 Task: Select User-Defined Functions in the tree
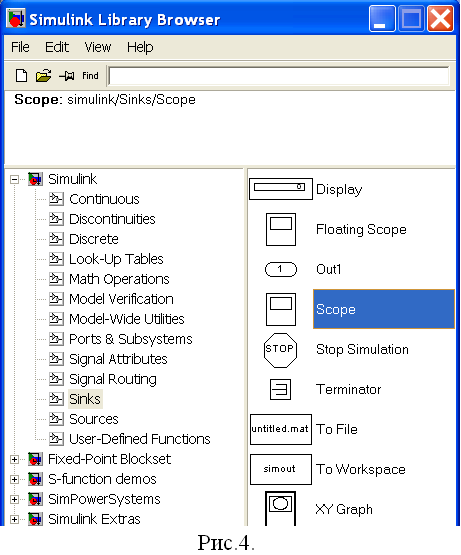coord(140,439)
